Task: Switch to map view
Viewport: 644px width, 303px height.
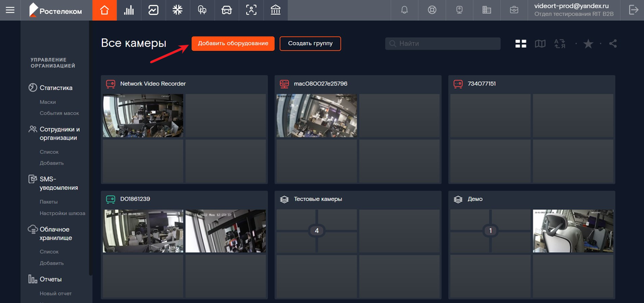Action: pyautogui.click(x=540, y=43)
